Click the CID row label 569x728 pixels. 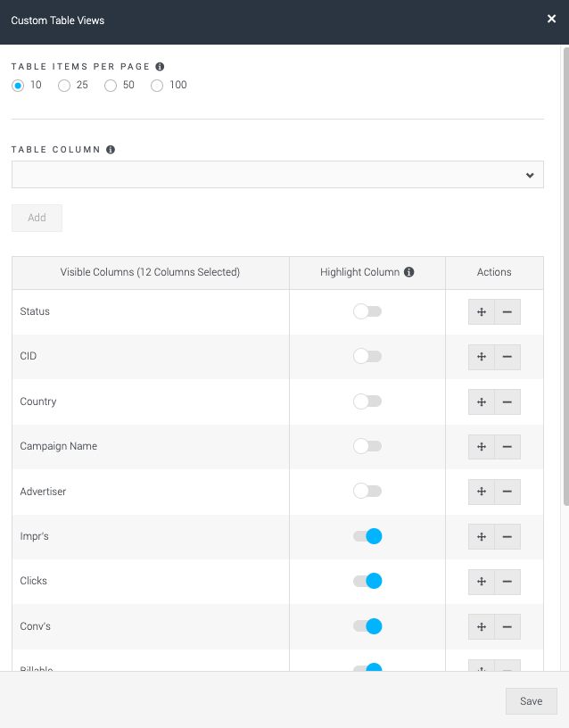29,356
